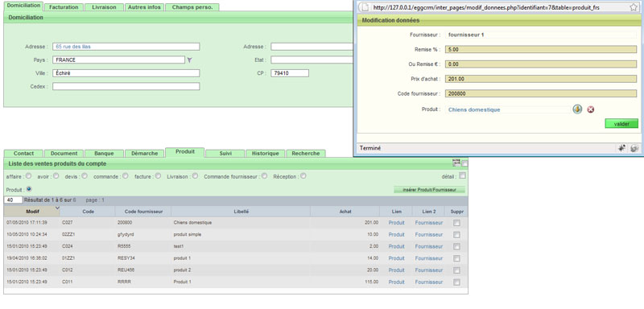Screen dimensions: 644x309
Task: Click the Prix d'achat field
Action: click(x=541, y=79)
